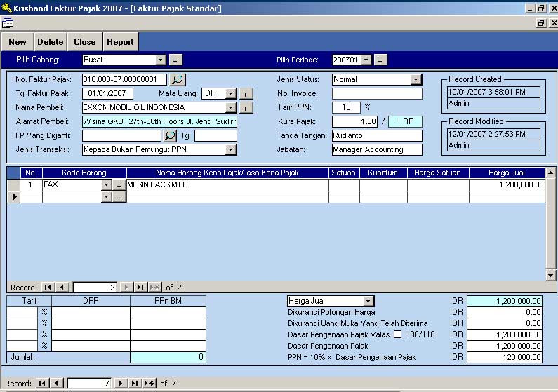Click the Kuantum column header

(x=383, y=173)
